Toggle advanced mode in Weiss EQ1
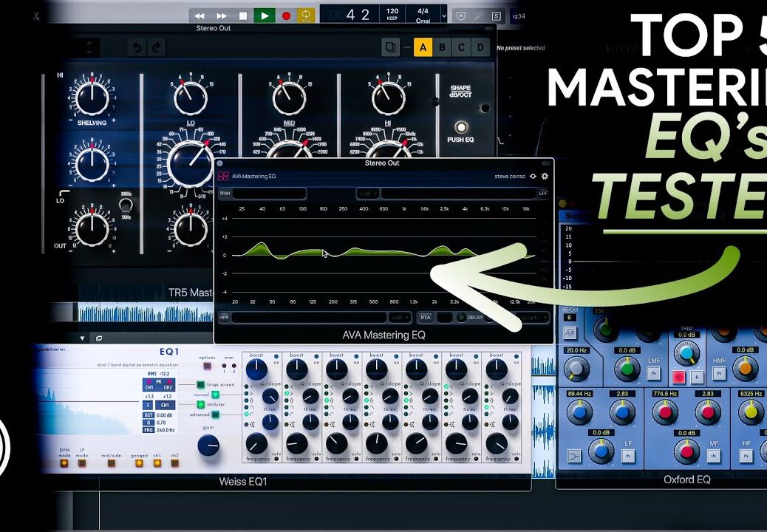Viewport: 767px width, 532px height. point(215,415)
